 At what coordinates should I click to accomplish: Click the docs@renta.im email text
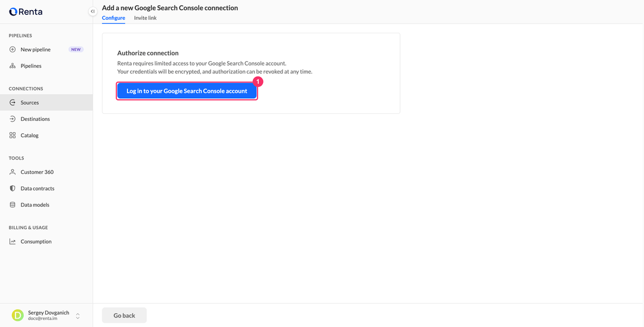click(x=43, y=319)
